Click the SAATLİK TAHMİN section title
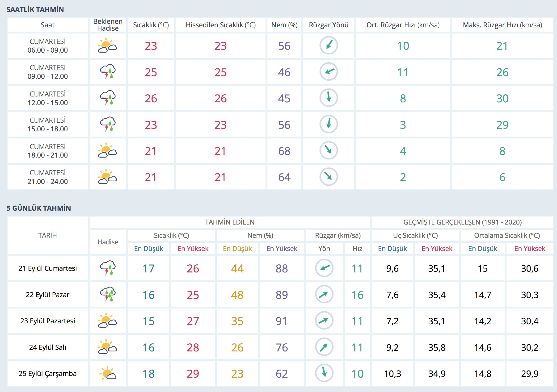The image size is (557, 392). click(35, 9)
